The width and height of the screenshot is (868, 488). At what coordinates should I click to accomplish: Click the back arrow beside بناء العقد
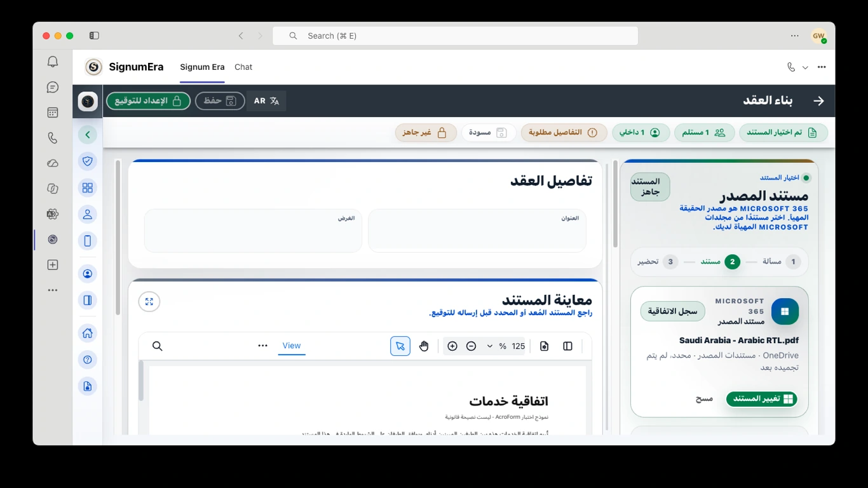tap(818, 101)
